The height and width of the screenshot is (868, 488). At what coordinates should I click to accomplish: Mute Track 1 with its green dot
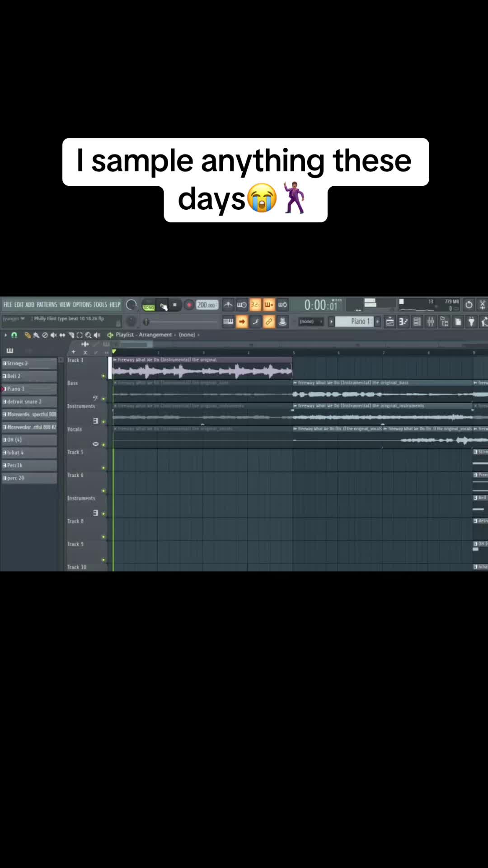[x=103, y=376]
